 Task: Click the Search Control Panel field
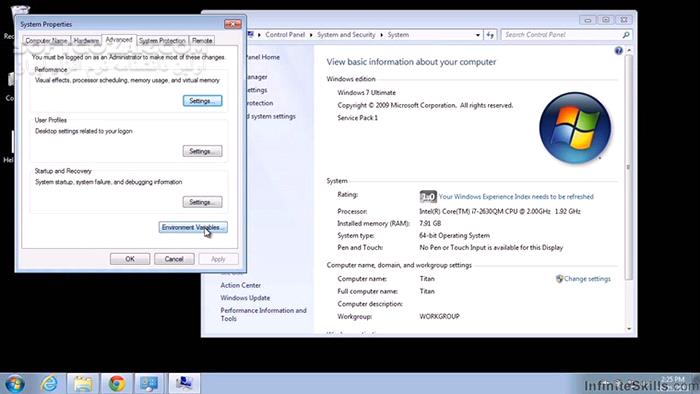[x=562, y=35]
